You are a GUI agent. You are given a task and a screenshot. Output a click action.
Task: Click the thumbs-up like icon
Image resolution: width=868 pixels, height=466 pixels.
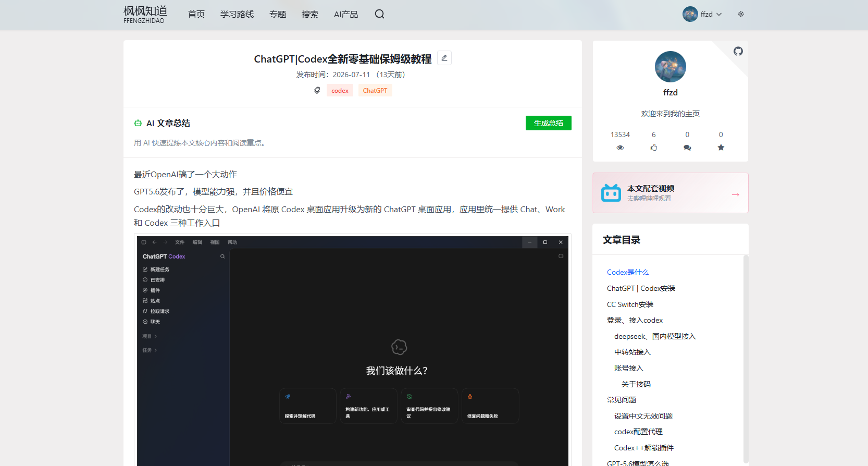point(654,148)
